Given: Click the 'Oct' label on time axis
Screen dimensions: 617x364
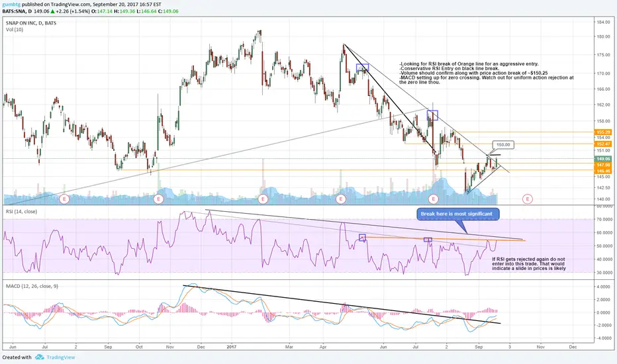Looking at the screenshot, I should (x=139, y=347).
